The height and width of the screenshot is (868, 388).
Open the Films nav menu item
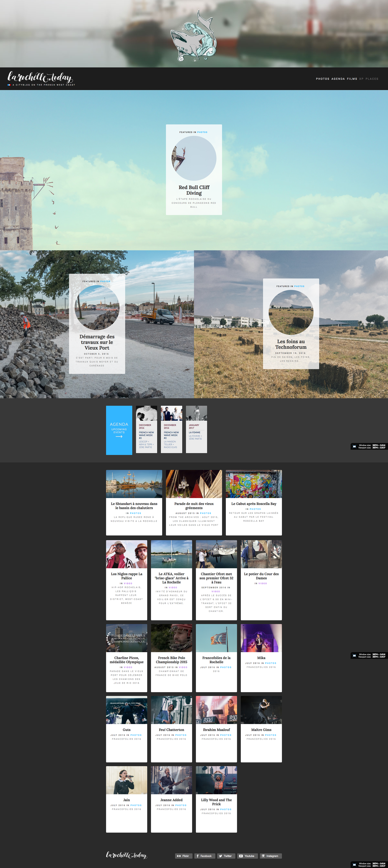point(352,79)
